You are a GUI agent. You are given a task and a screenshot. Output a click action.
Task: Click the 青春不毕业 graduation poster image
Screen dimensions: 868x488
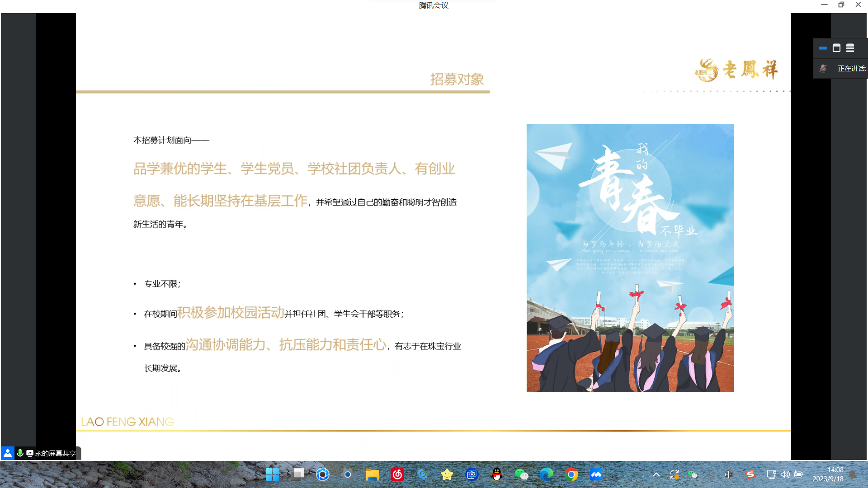pyautogui.click(x=630, y=258)
